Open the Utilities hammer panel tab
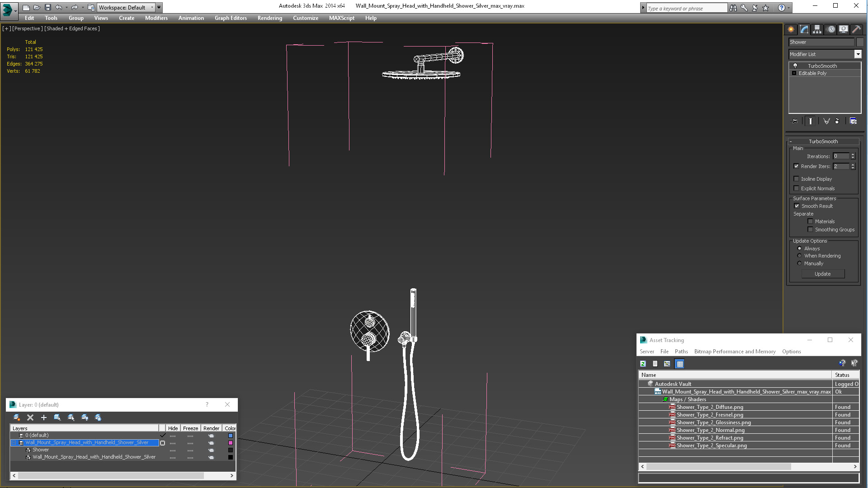 click(856, 29)
